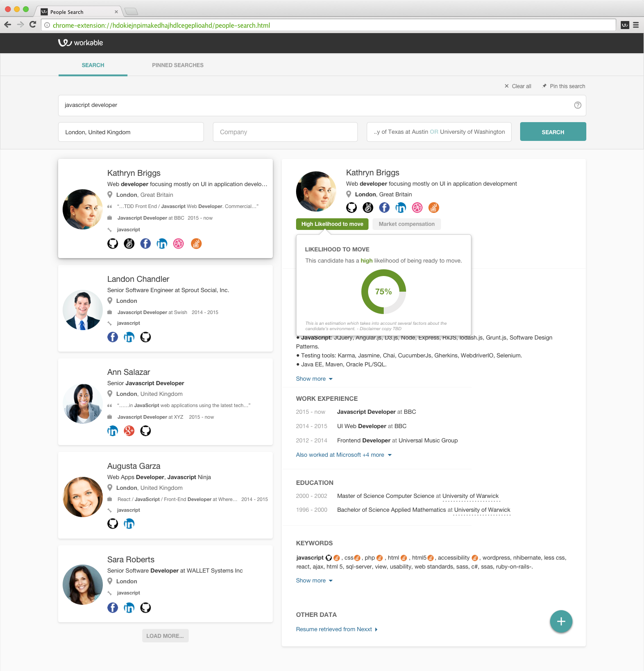
Task: Open Kathryn Briggs' Dribbble icon in detail panel
Action: 417,208
